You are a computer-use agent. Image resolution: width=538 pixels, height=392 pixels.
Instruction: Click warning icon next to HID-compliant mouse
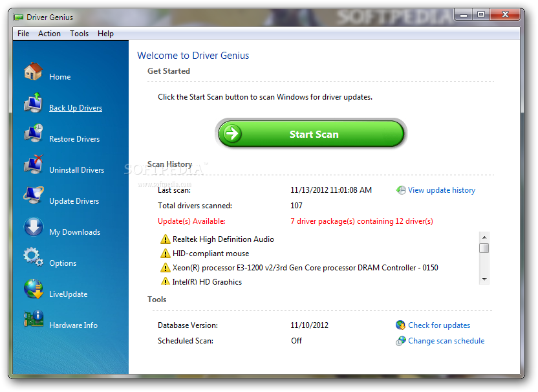point(165,254)
